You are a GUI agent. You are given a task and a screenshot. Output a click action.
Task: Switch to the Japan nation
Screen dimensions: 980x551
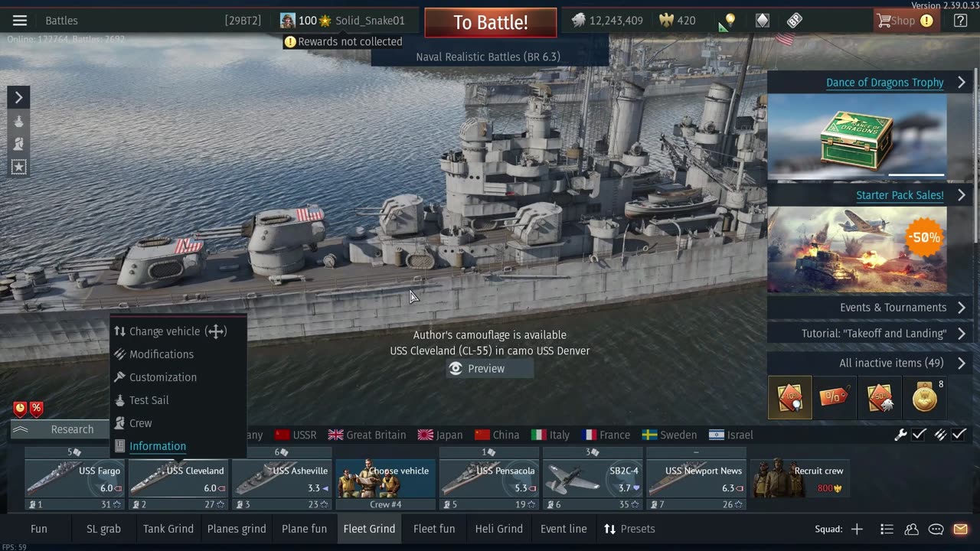(440, 435)
